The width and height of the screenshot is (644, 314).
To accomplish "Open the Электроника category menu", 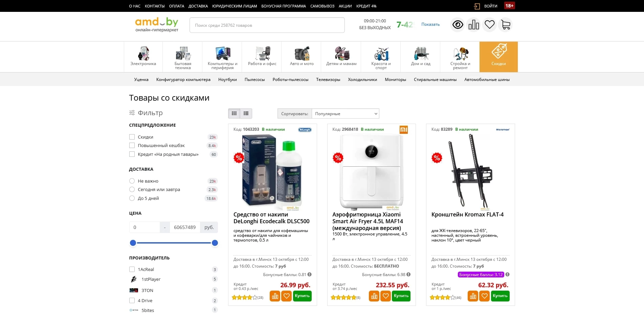I will [x=143, y=57].
